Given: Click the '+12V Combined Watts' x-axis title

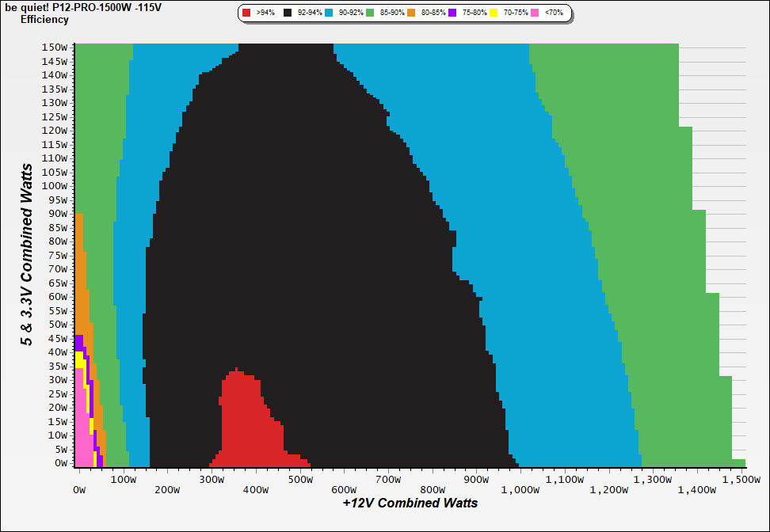Looking at the screenshot, I should tap(410, 503).
